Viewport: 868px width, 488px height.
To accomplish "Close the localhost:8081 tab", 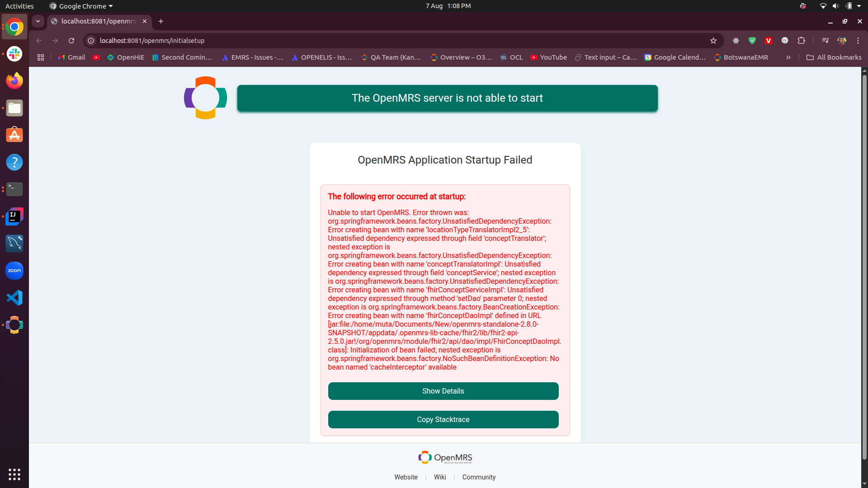I will [x=145, y=21].
